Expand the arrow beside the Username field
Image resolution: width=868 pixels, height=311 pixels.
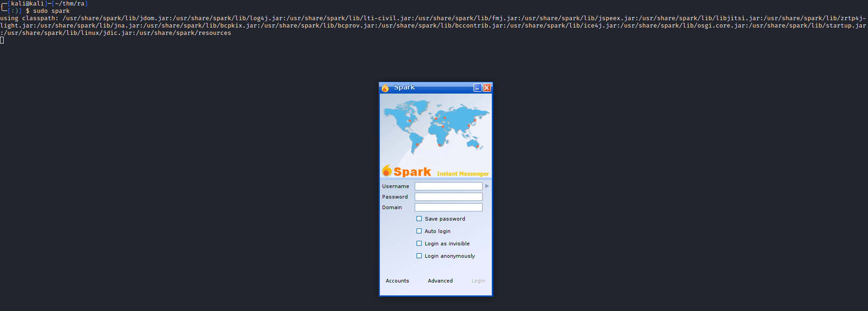pos(487,186)
